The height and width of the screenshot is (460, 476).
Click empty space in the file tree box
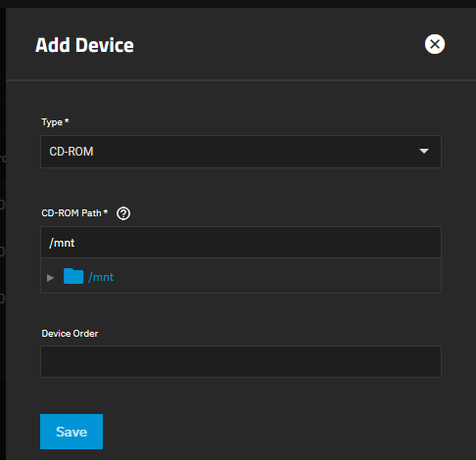point(277,276)
